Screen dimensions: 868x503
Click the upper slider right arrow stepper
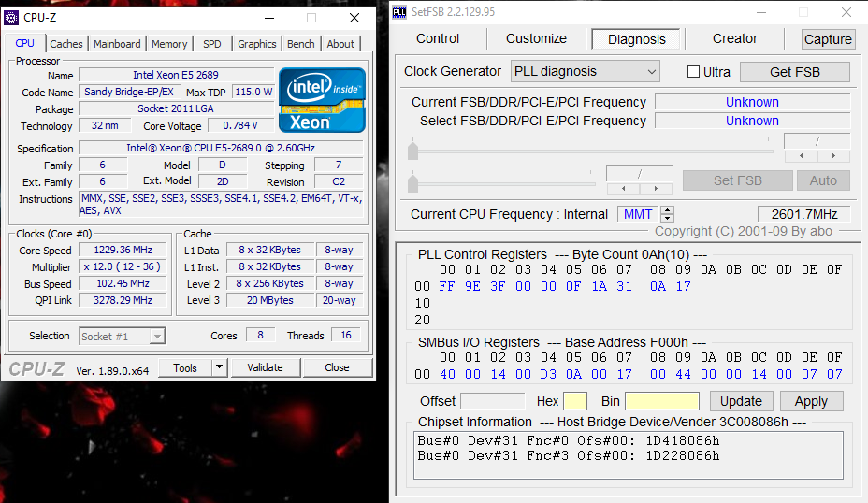(833, 156)
